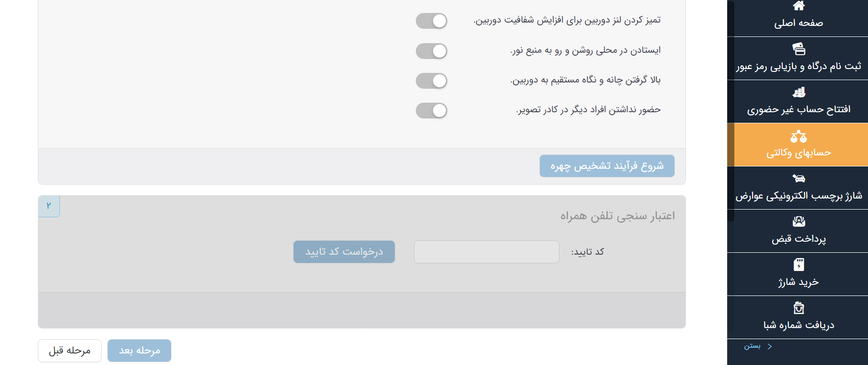This screenshot has height=365, width=868.
Task: Enable the standing in bright light toggle
Action: [431, 51]
